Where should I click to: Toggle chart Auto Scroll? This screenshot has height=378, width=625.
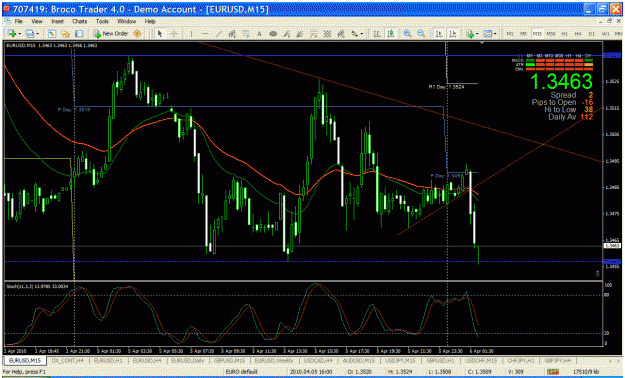point(439,34)
